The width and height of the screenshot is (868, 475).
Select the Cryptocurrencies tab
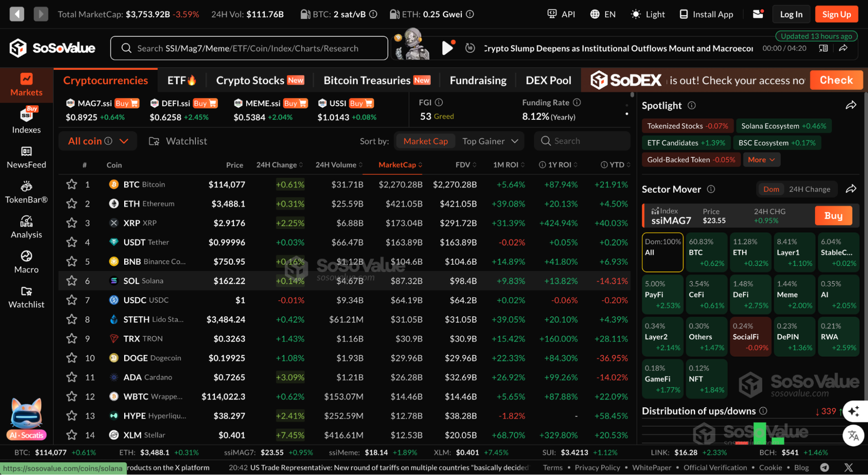pos(106,80)
